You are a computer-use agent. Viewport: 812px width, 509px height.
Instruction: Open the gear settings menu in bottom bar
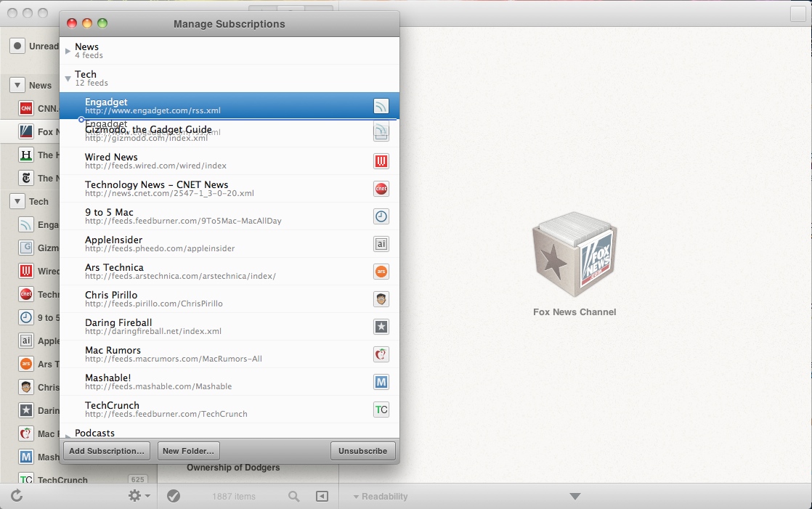coord(139,496)
